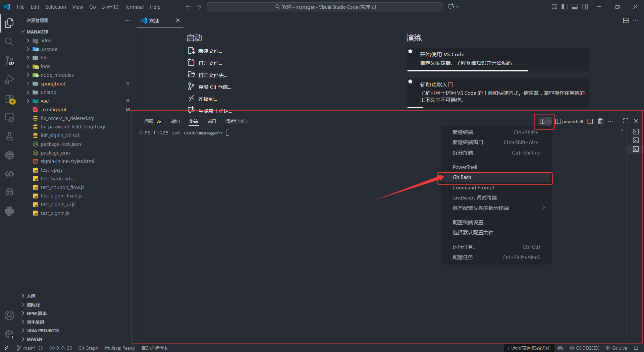Click Go Live in status bar

tap(616, 348)
